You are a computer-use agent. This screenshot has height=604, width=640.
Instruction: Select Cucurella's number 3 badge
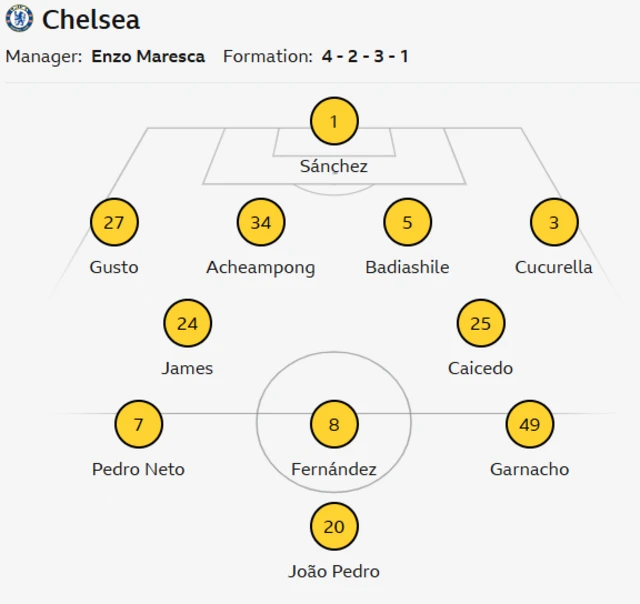tap(554, 222)
